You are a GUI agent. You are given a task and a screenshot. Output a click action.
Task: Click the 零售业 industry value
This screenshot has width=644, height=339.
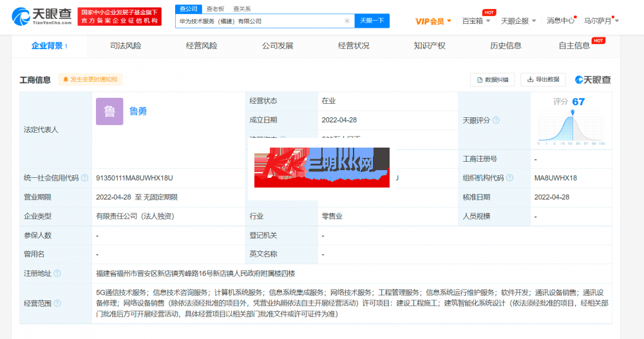pos(332,216)
